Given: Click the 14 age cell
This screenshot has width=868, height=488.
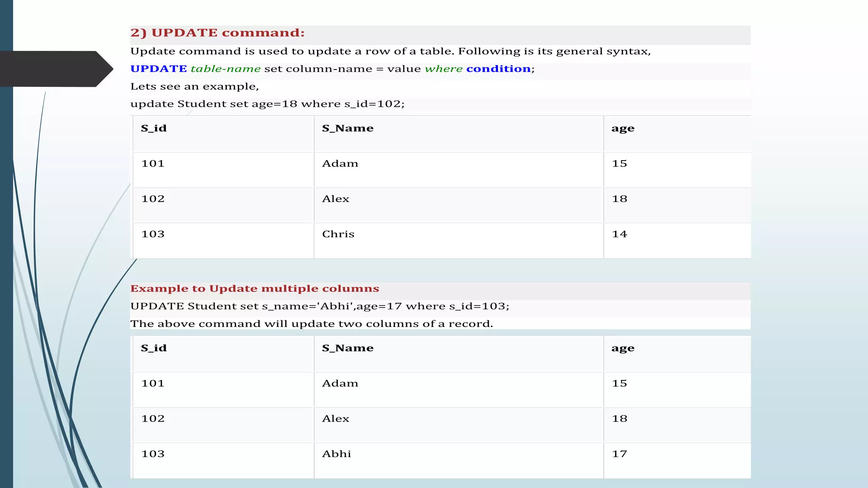Looking at the screenshot, I should coord(677,241).
